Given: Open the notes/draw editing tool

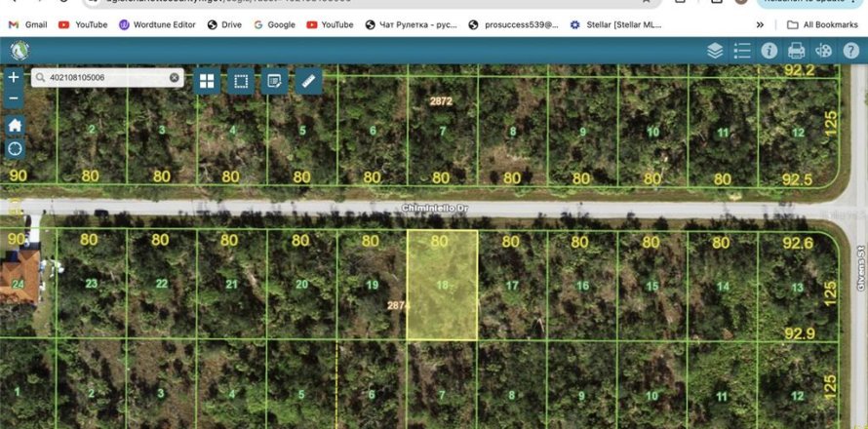Looking at the screenshot, I should coord(274,81).
